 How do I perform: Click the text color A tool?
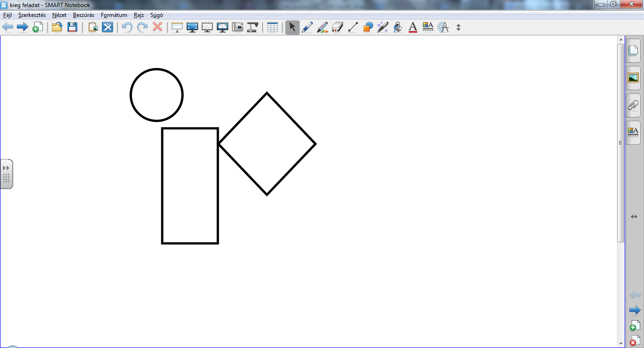click(413, 27)
